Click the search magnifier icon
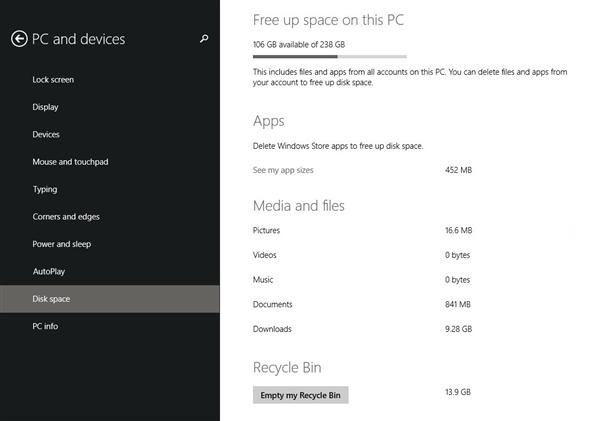This screenshot has width=600, height=421. pyautogui.click(x=204, y=39)
